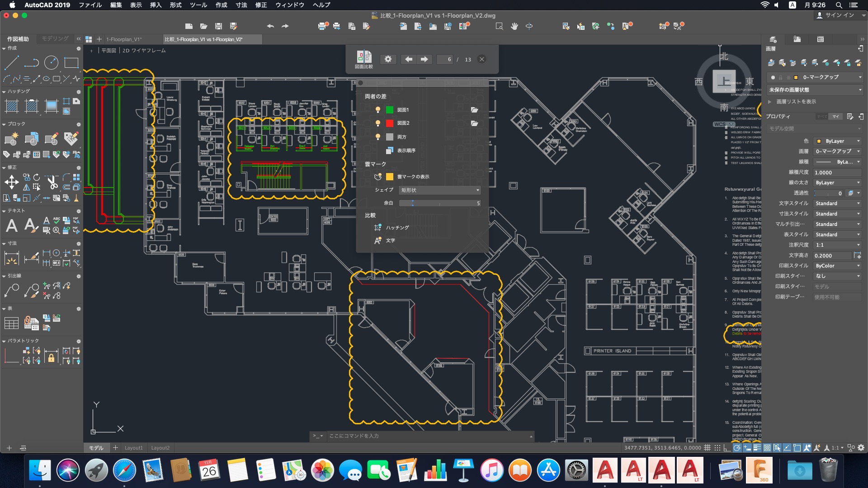The height and width of the screenshot is (488, 868).
Task: Click the Pan (hand) tool in the top toolbar
Action: coord(514,26)
